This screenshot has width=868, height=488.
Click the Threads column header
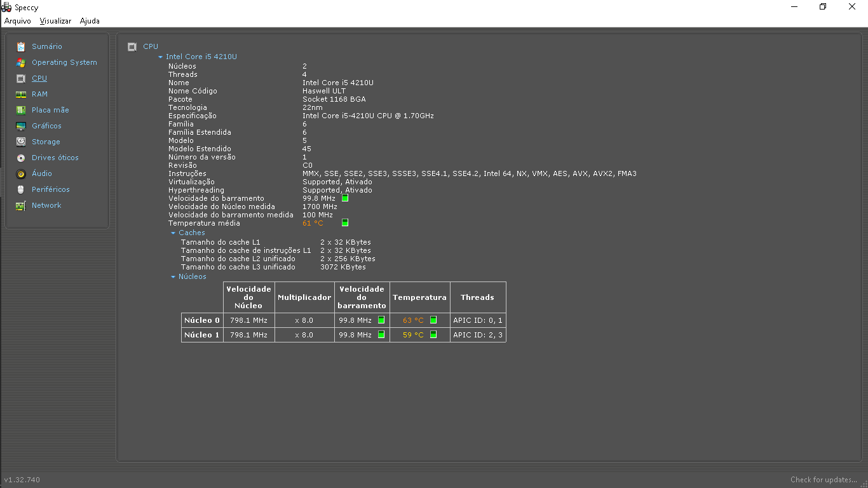(477, 297)
